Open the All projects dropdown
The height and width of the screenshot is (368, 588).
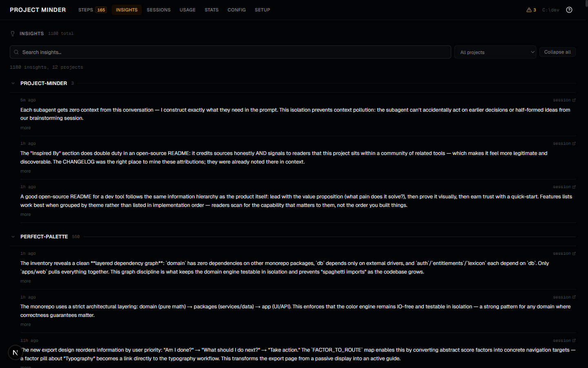point(495,52)
